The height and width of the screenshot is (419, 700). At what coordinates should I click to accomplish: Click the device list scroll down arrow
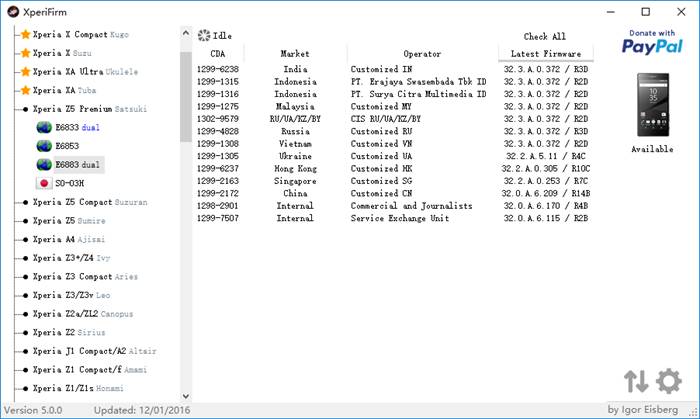coord(186,396)
